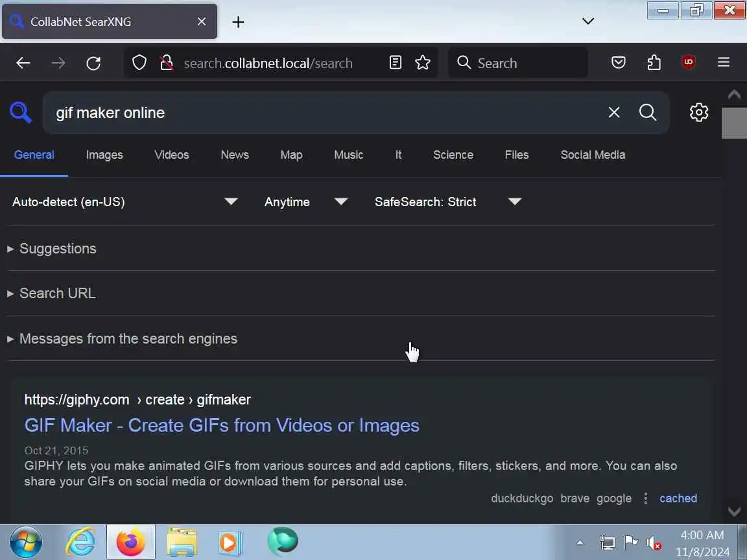Open the tracking protection shield icon

click(139, 62)
